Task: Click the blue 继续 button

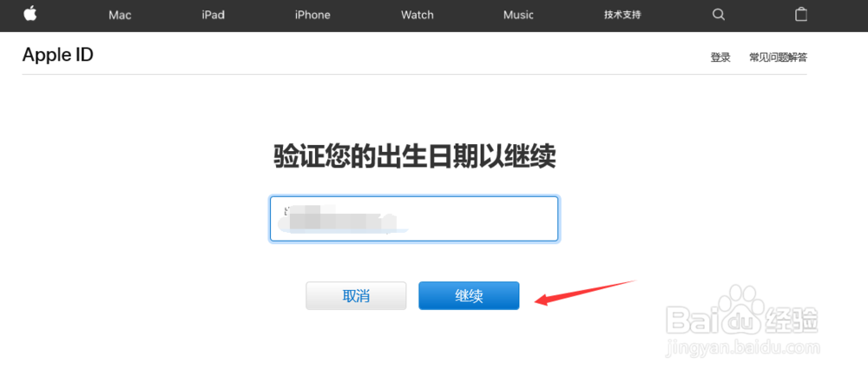Action: pyautogui.click(x=469, y=295)
